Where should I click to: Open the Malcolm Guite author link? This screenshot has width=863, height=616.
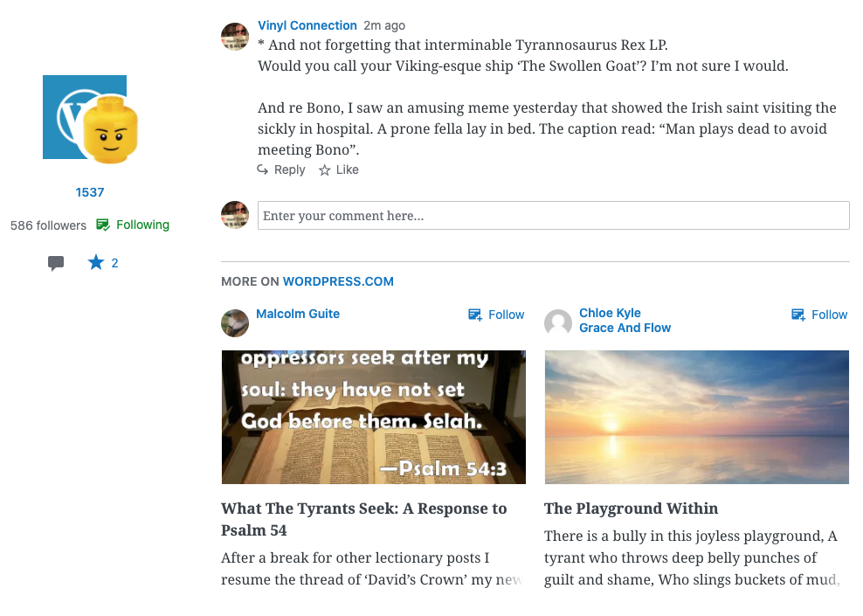coord(298,314)
